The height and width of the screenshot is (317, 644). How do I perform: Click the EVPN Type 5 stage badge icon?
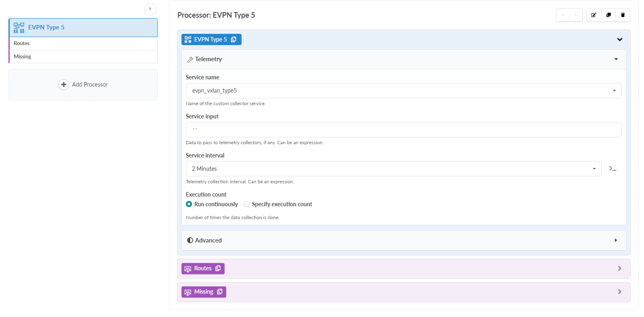(x=188, y=39)
